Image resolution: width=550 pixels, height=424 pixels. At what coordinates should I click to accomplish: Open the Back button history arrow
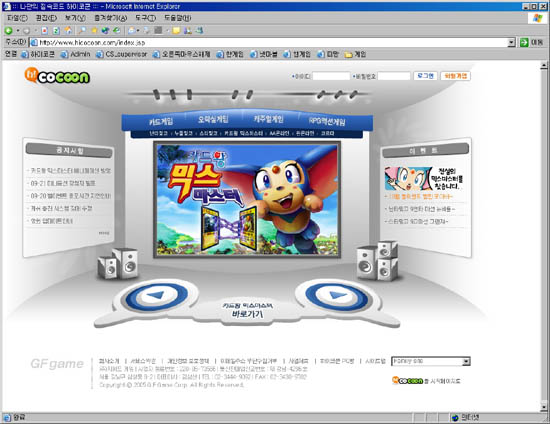point(18,31)
